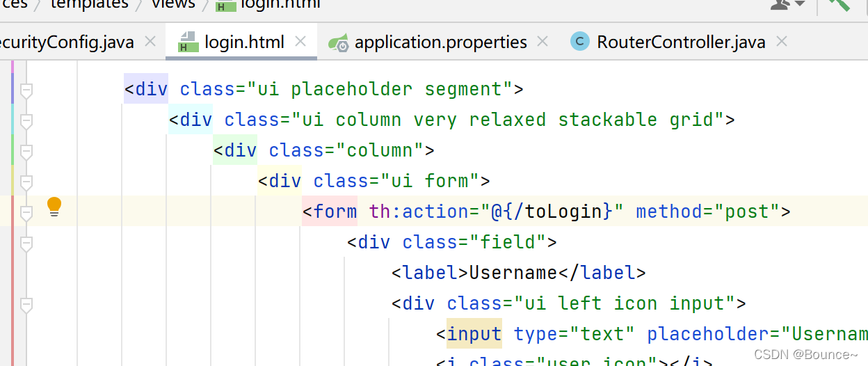868x366 pixels.
Task: Collapse the class="column" div fold marker
Action: pos(26,151)
